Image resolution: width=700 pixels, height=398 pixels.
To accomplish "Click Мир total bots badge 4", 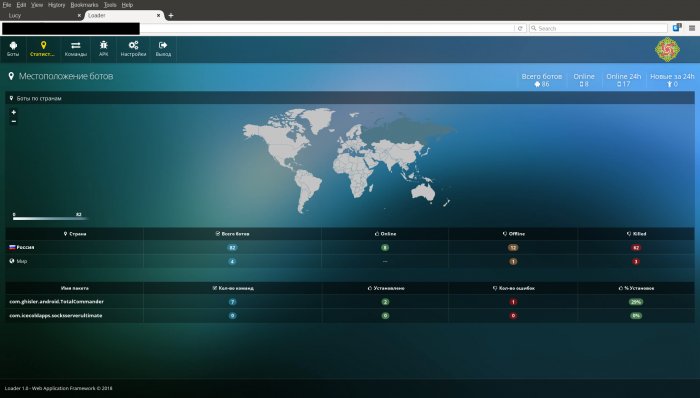I will coord(232,261).
